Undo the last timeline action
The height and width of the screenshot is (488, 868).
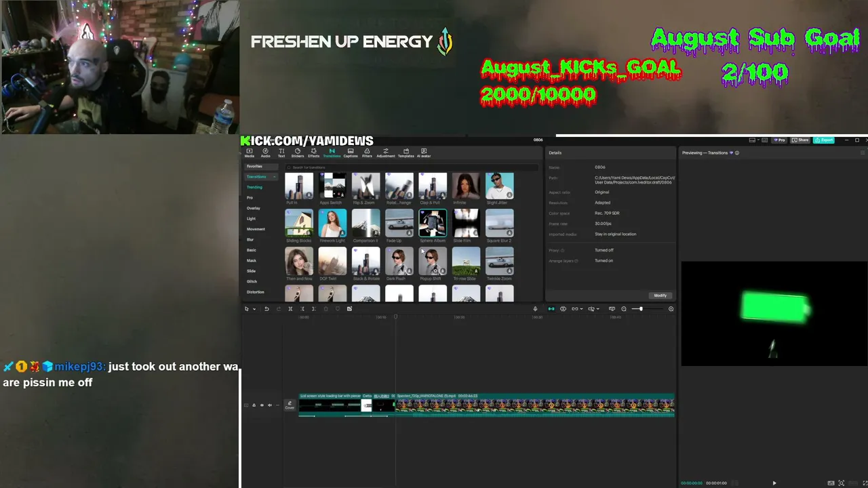coord(267,309)
